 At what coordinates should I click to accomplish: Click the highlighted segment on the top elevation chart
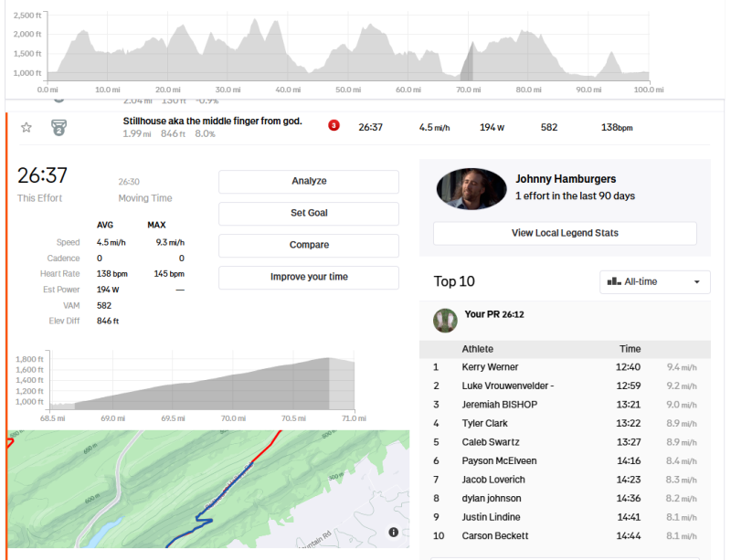point(466,69)
